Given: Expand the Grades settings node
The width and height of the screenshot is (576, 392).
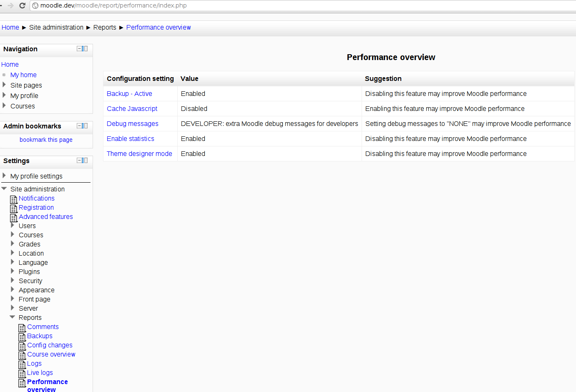Looking at the screenshot, I should tap(13, 244).
